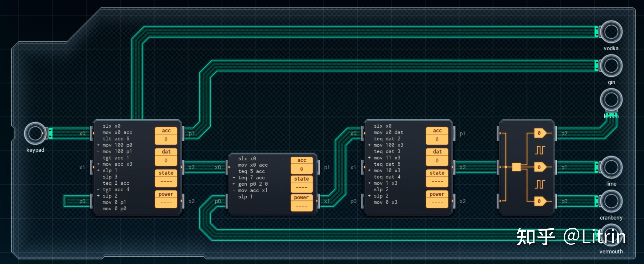Image resolution: width=644 pixels, height=264 pixels.
Task: Click the x2 pin of the 'mov x0 dat' microcontroller
Action: [463, 201]
